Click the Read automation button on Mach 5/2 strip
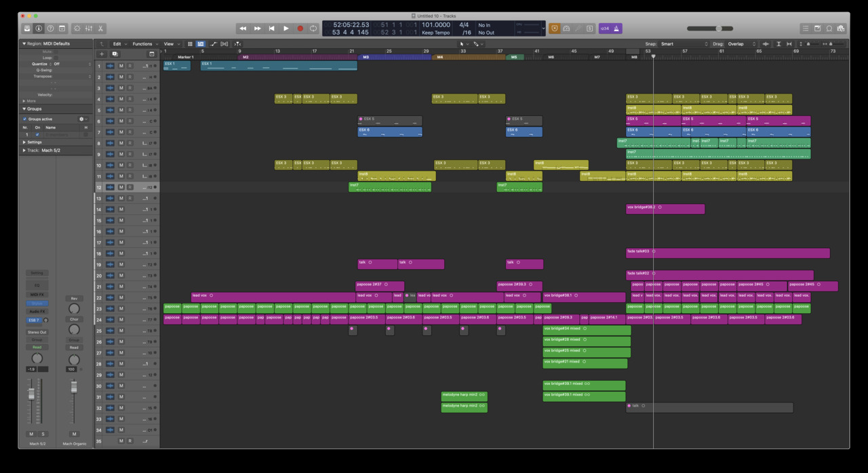Image resolution: width=868 pixels, height=473 pixels. tap(37, 347)
